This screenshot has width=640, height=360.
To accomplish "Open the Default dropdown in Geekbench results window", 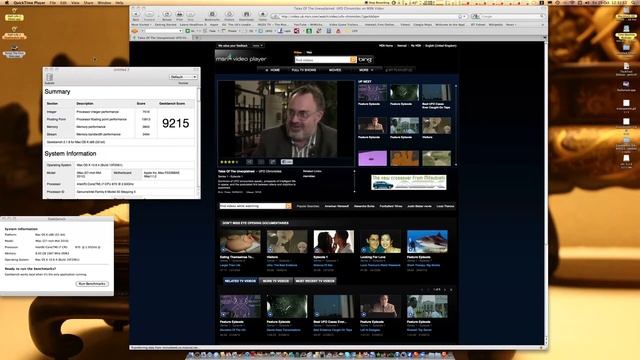I will click(x=183, y=77).
